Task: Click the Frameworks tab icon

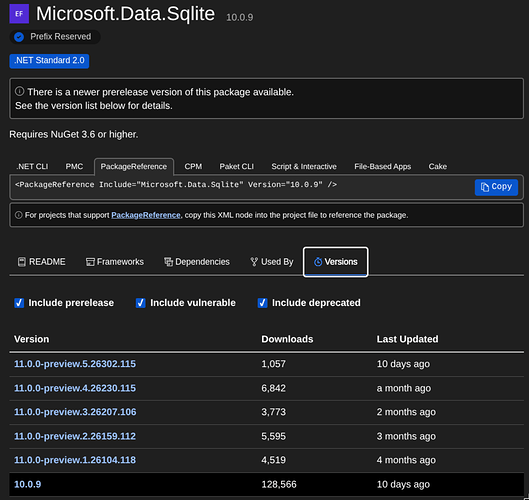Action: click(x=90, y=262)
